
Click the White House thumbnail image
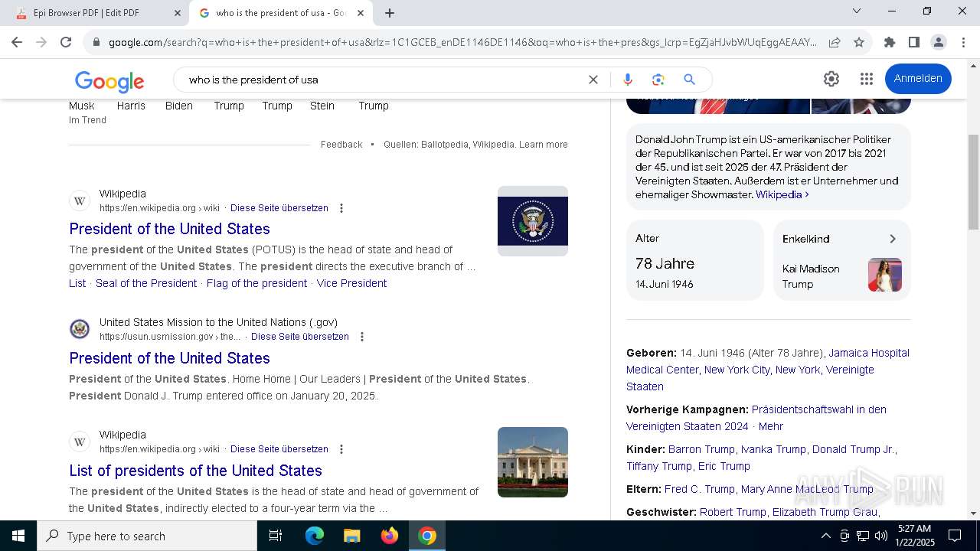pyautogui.click(x=533, y=462)
